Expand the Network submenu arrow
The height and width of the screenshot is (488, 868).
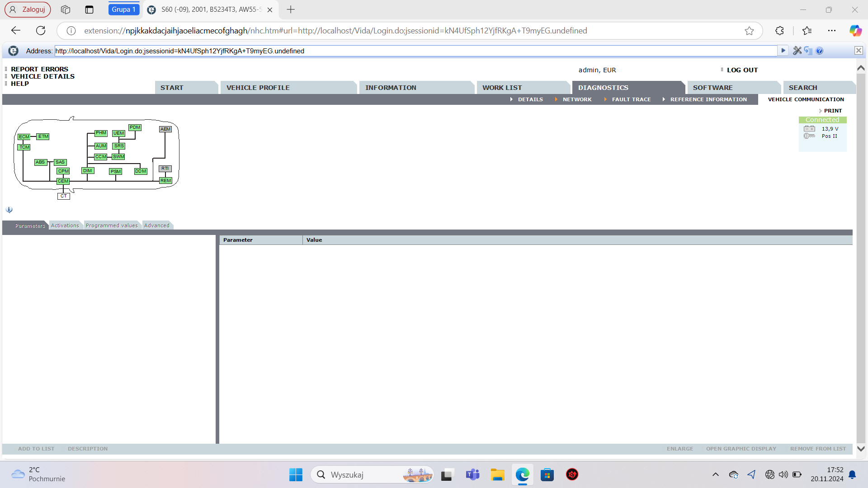tap(556, 99)
